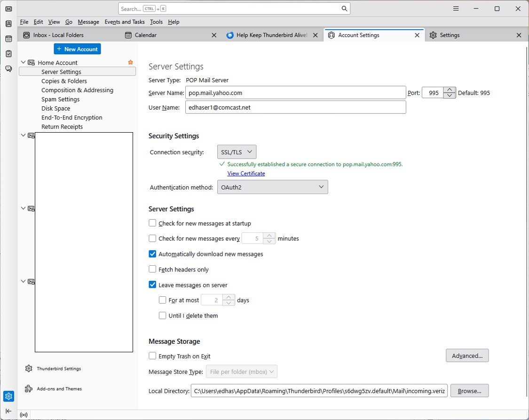Click the Advanced... button
The width and height of the screenshot is (529, 420).
pyautogui.click(x=467, y=356)
